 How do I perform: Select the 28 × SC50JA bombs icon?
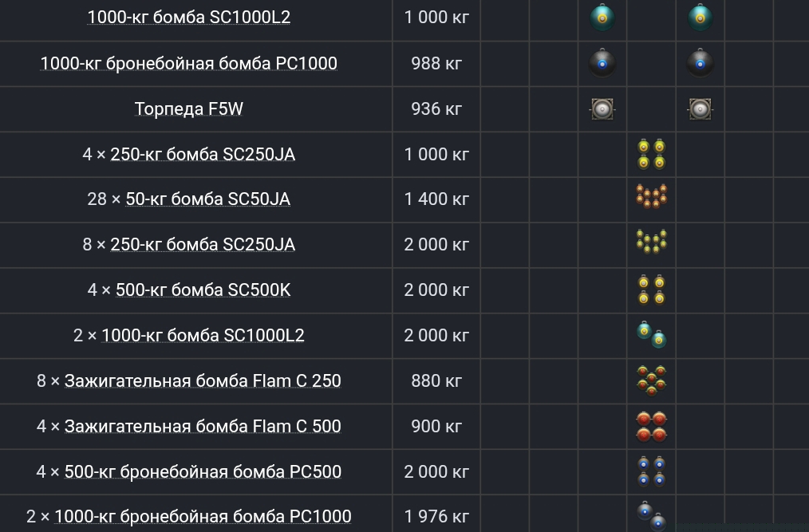coord(651,196)
